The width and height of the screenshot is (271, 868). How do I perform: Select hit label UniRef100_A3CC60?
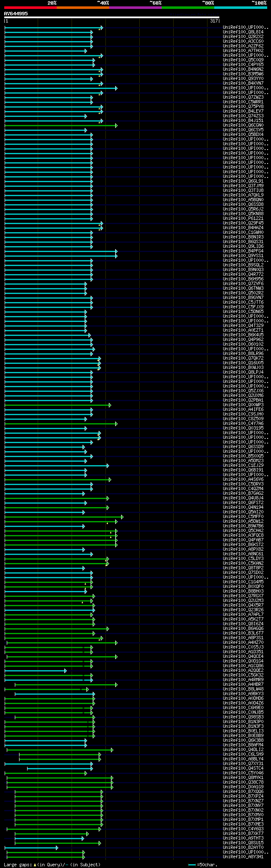click(x=243, y=41)
